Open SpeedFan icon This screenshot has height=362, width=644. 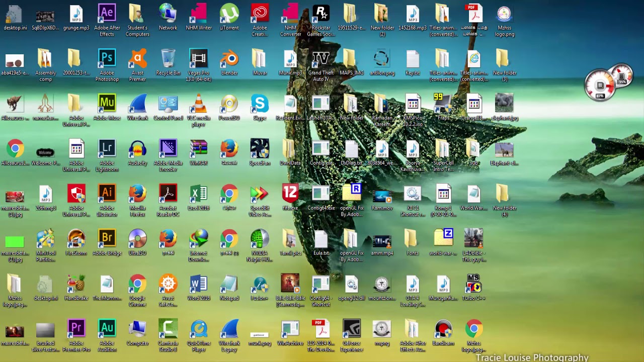pyautogui.click(x=260, y=152)
